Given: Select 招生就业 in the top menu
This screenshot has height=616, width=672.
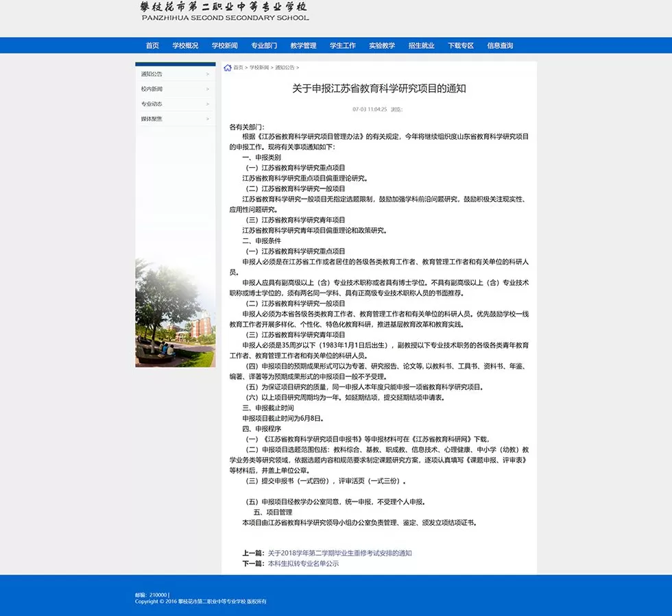Looking at the screenshot, I should pos(421,45).
